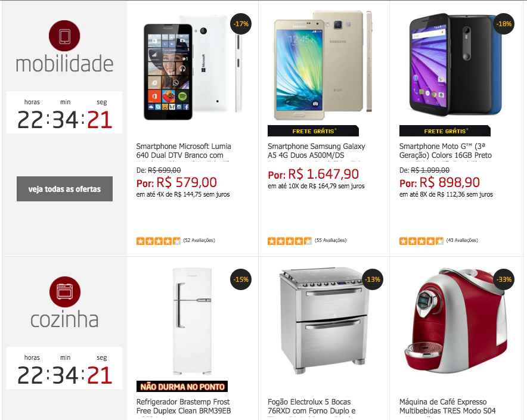Click the -18% discount badge on the Moto G
This screenshot has height=420, width=527.
(504, 24)
